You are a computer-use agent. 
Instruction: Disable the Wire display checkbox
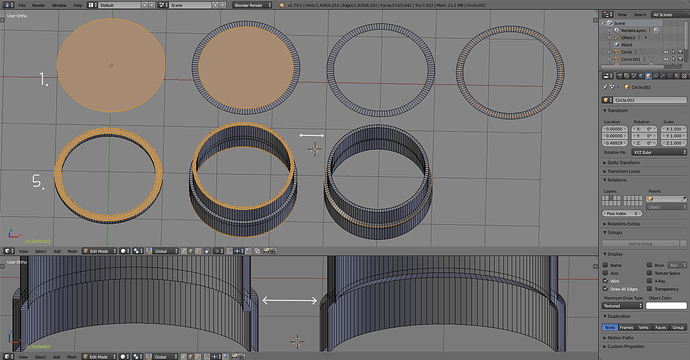(605, 281)
